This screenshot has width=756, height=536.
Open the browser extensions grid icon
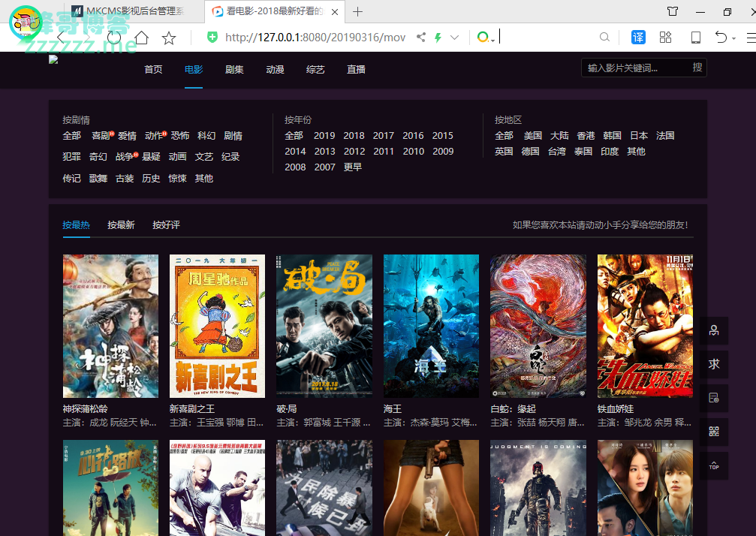click(x=665, y=38)
